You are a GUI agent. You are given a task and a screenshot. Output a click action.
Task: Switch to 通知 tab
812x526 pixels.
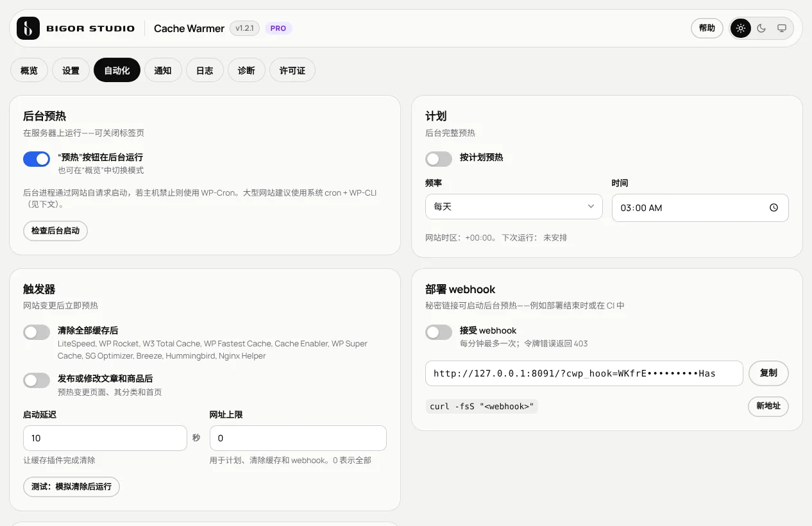163,71
